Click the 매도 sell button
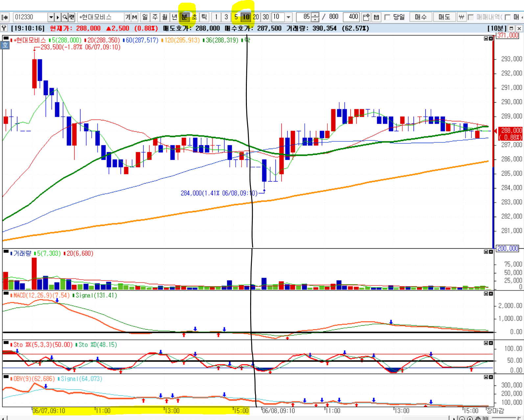This screenshot has width=524, height=420. coord(444,17)
